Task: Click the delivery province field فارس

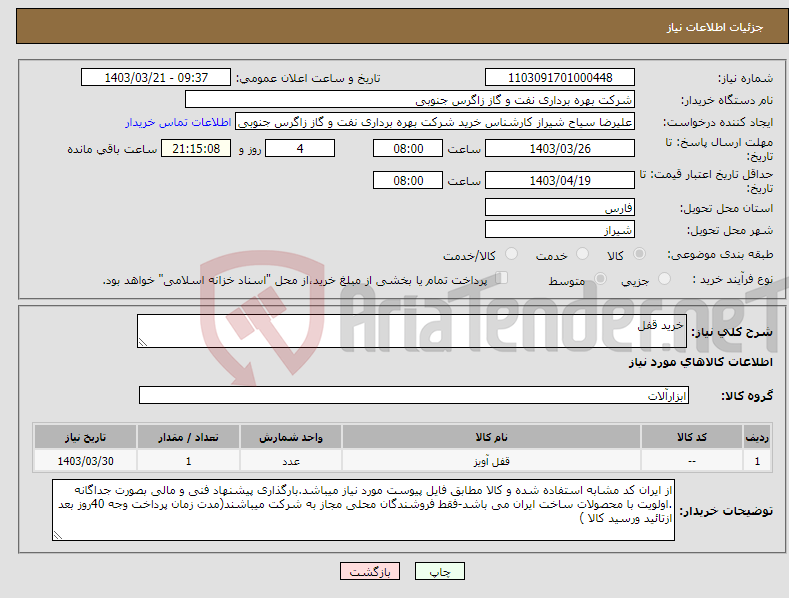Action: click(560, 207)
